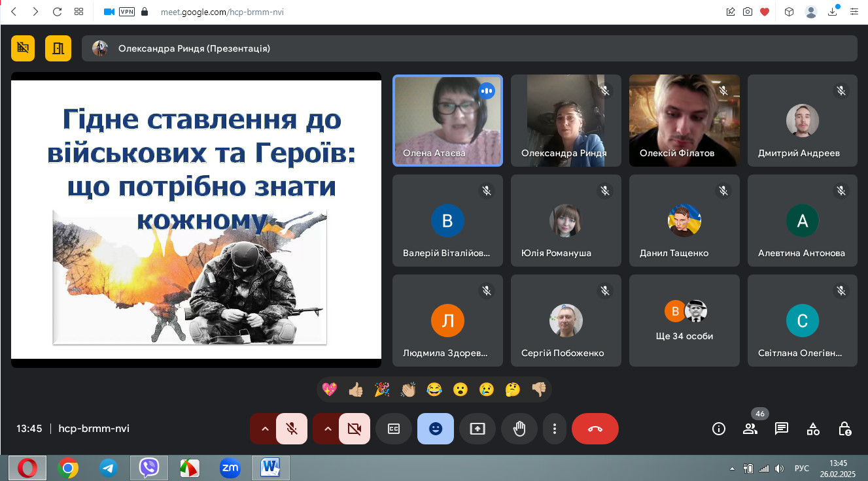Raise hand in the meeting
The height and width of the screenshot is (481, 868).
pos(519,429)
